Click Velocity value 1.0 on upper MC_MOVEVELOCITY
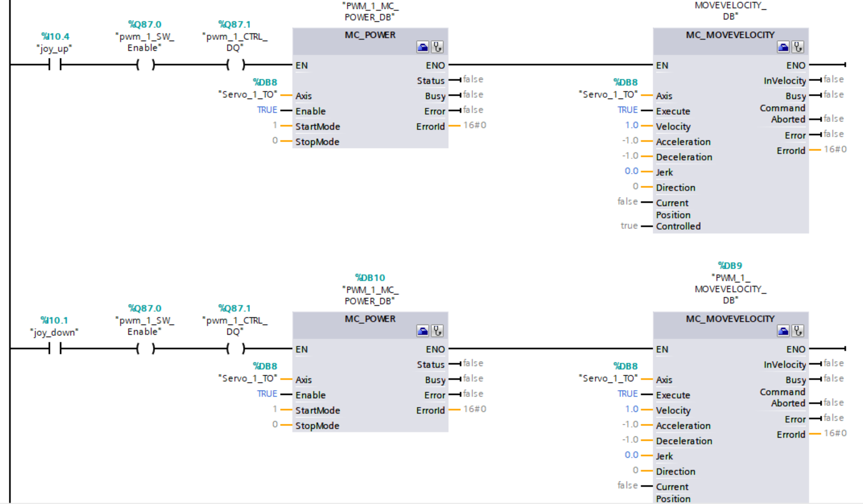 [x=631, y=125]
